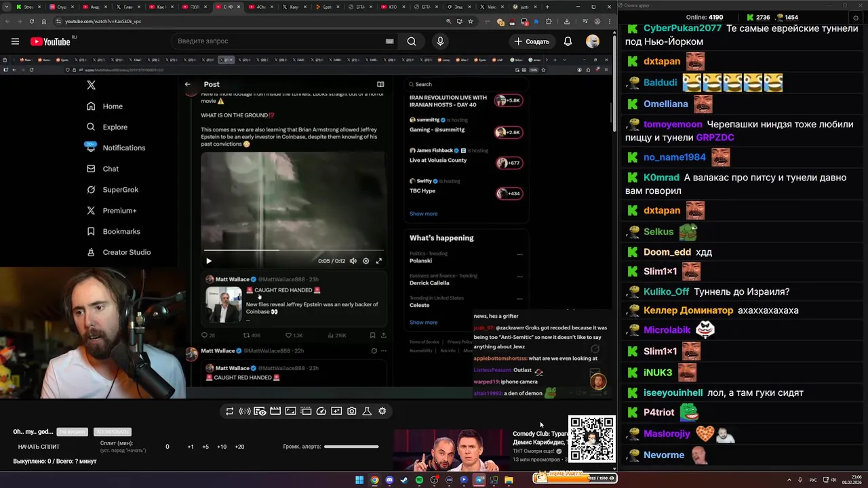Open the tweet video settings gear

tap(366, 261)
